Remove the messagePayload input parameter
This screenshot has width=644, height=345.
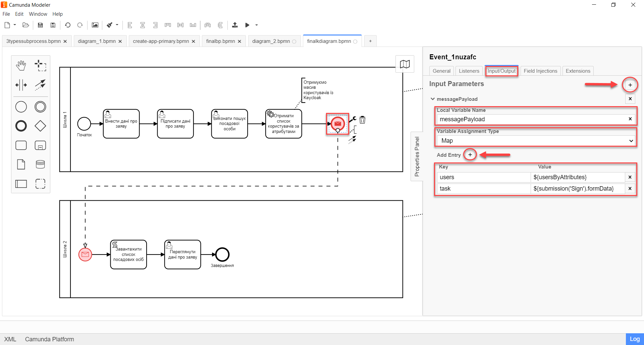click(630, 99)
